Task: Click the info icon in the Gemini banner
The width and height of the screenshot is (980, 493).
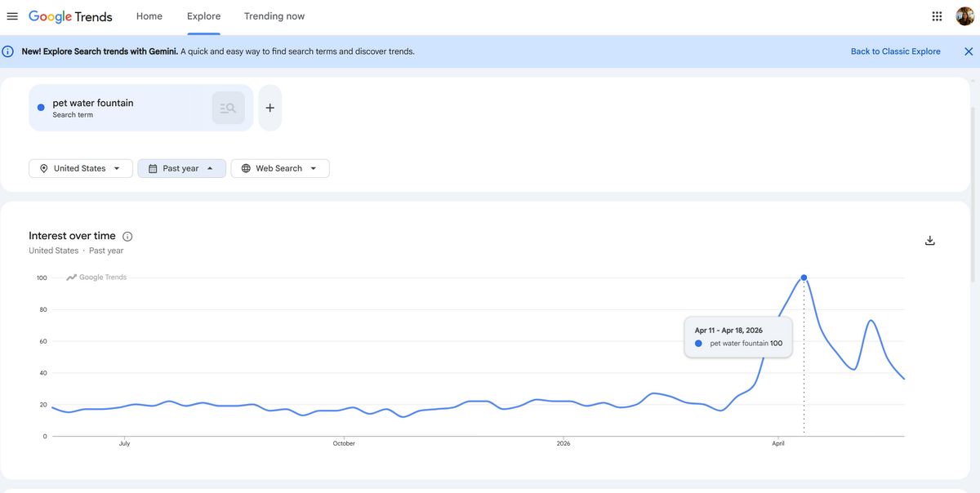Action: (8, 51)
